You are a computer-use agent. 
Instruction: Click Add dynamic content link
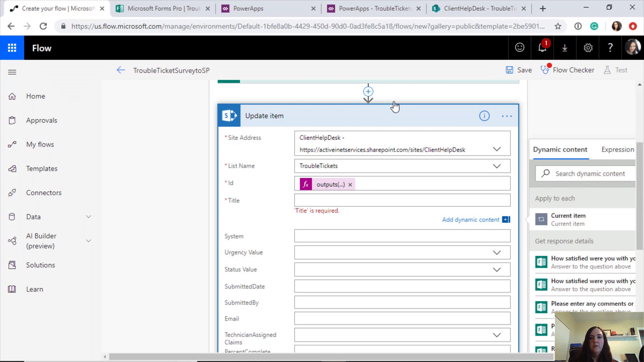point(471,220)
